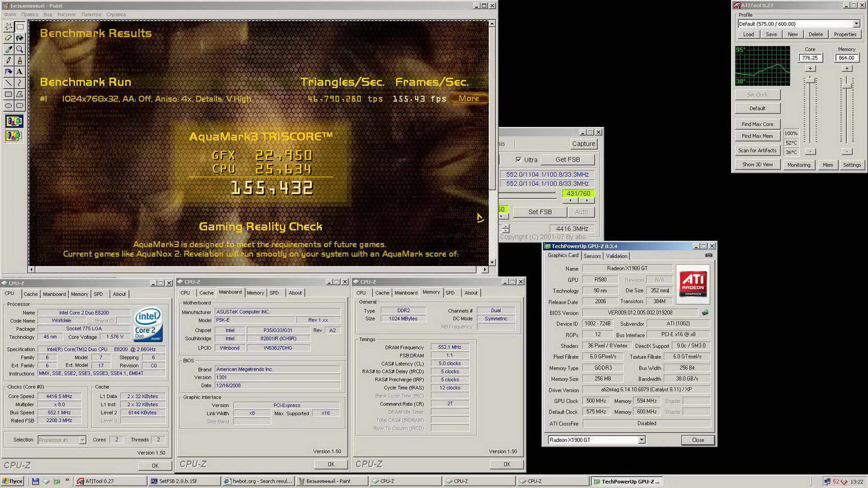Open the Файл menu in Paint
Screen dimensions: 868x488
pos(10,14)
